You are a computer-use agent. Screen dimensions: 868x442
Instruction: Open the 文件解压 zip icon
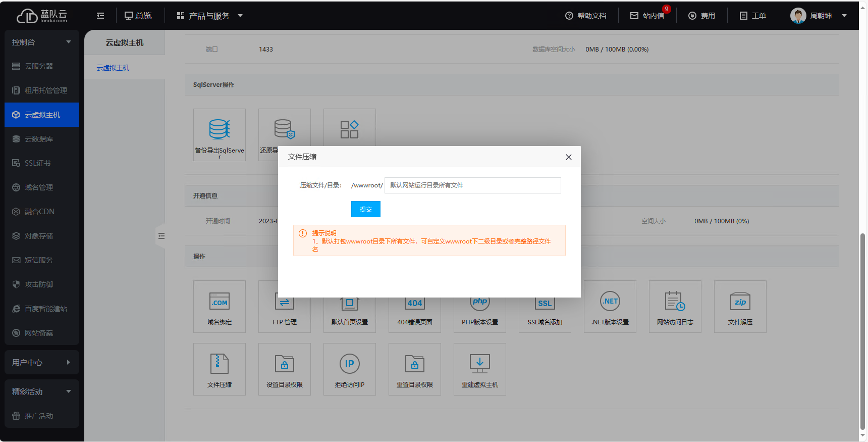point(740,307)
